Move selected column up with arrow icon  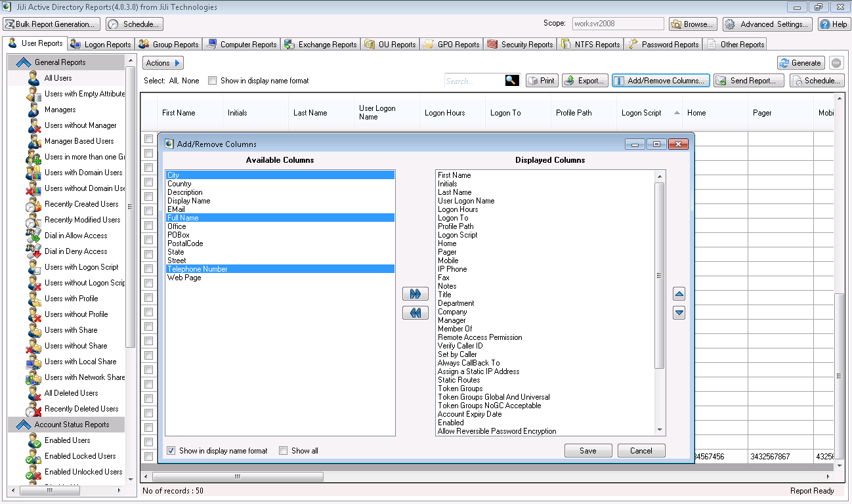click(x=679, y=293)
